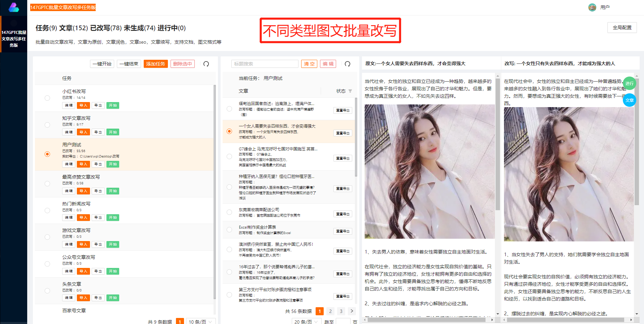Open the 状态 column filter funnel icon
The image size is (644, 324).
(350, 91)
